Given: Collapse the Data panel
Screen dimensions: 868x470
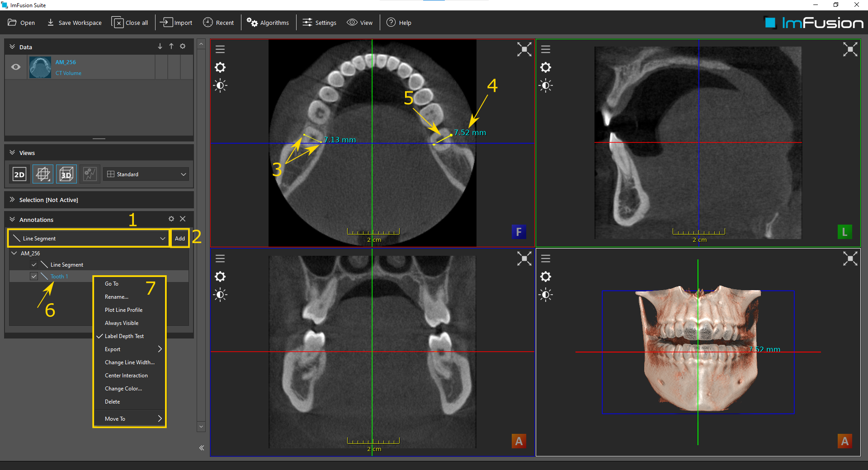Looking at the screenshot, I should point(12,47).
